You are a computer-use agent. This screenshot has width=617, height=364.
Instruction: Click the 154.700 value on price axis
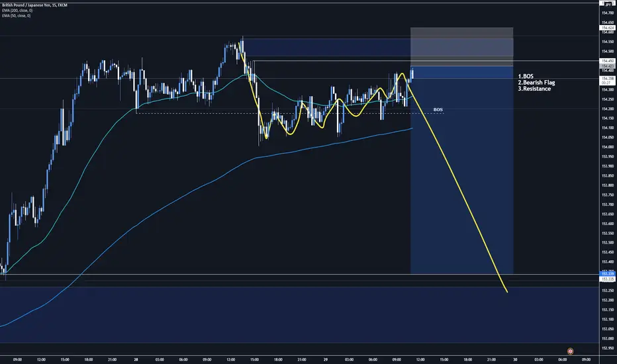coord(608,13)
